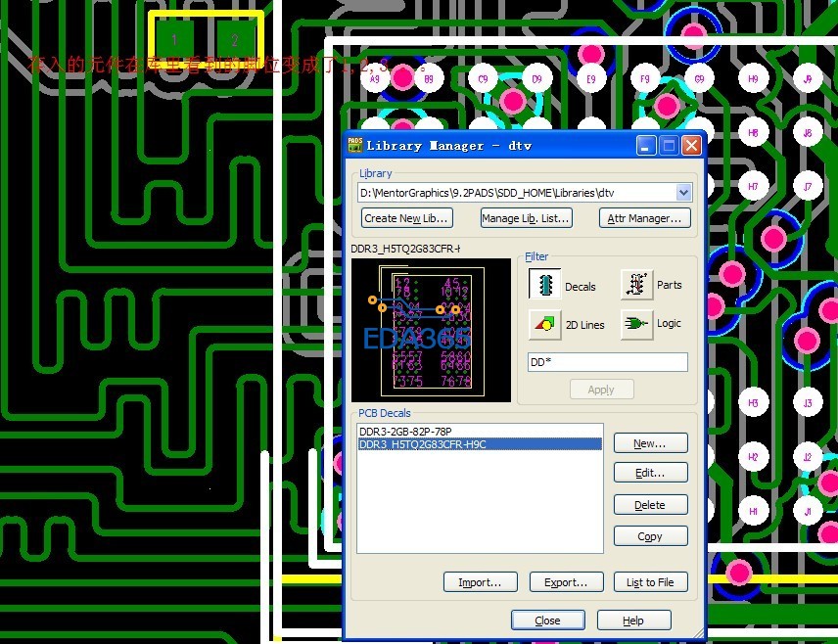Screen dimensions: 838x644
Task: Minimize the Library Manager window
Action: (646, 146)
